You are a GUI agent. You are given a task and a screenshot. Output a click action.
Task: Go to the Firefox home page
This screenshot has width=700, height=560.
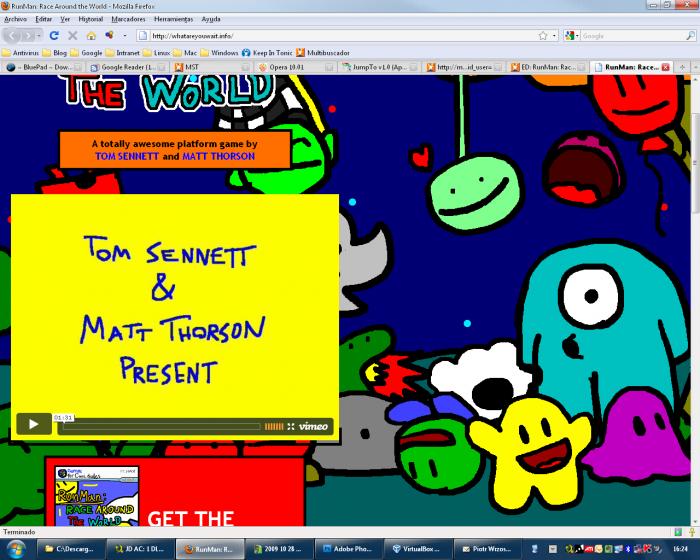[x=91, y=36]
